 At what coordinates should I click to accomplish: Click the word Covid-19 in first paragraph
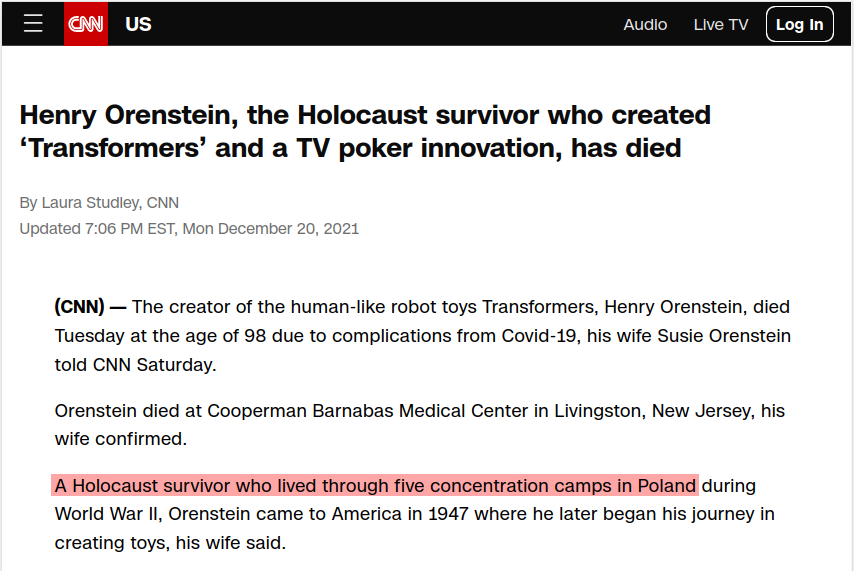[539, 336]
